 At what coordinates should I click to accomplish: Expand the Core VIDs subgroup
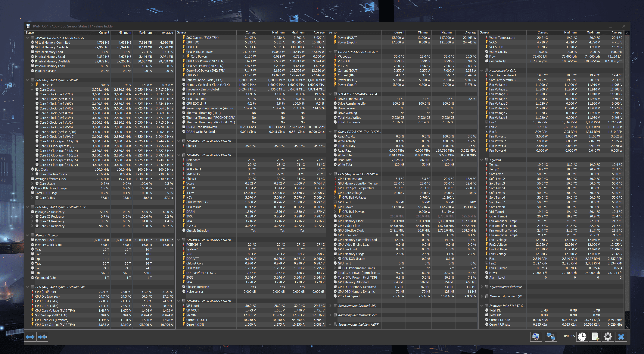pyautogui.click(x=32, y=85)
